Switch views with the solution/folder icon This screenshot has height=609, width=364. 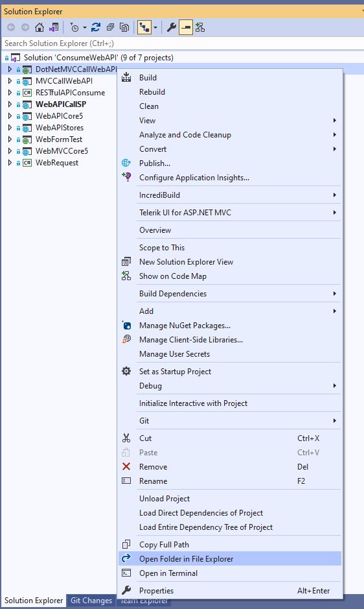[x=54, y=27]
